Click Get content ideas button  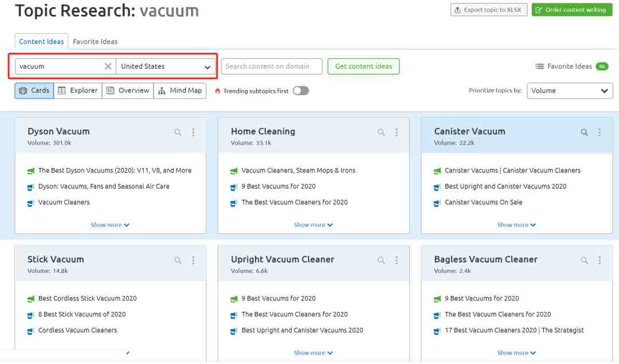tap(363, 66)
